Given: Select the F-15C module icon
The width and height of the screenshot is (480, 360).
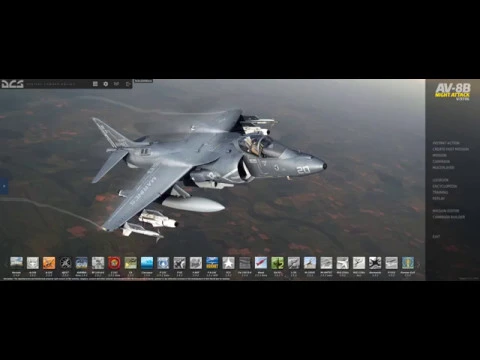Looking at the screenshot, I should pyautogui.click(x=163, y=263).
